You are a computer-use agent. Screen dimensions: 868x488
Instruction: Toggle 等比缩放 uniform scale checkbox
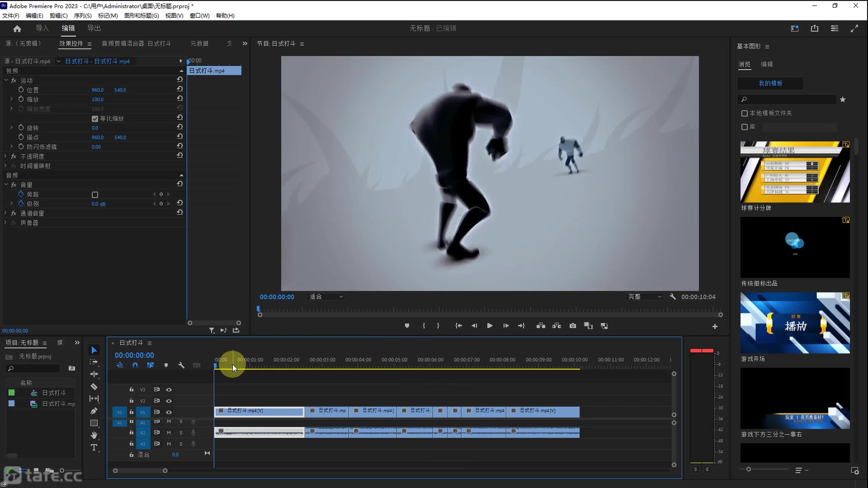95,119
